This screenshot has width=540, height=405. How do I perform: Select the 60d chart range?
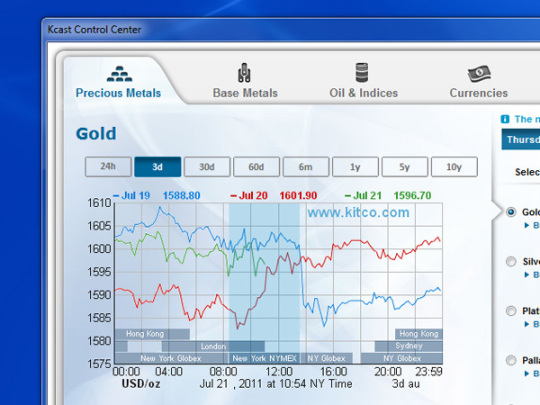tap(256, 167)
